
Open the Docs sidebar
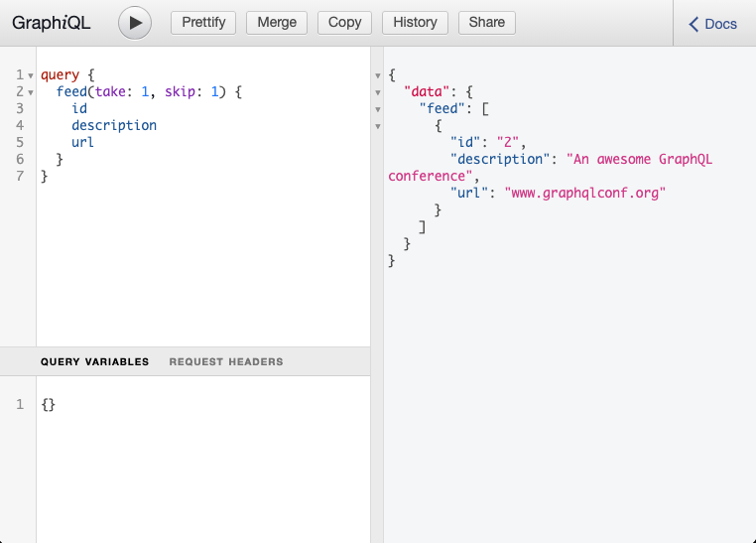pyautogui.click(x=712, y=24)
